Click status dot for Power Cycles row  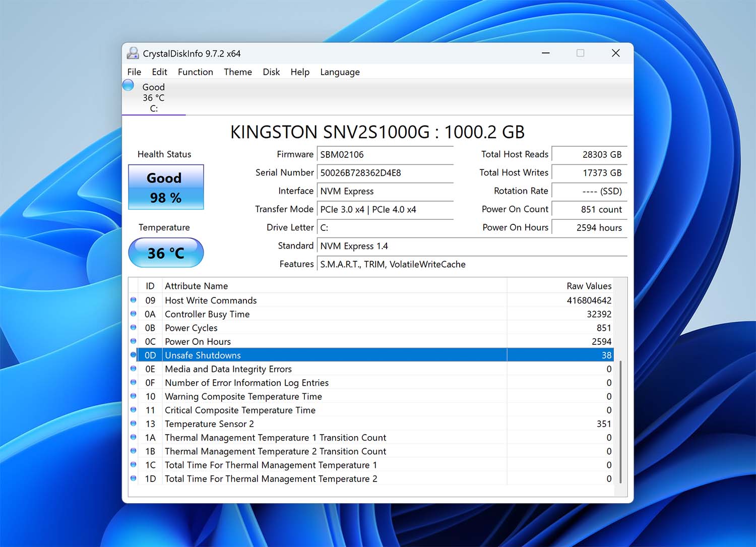tap(134, 327)
